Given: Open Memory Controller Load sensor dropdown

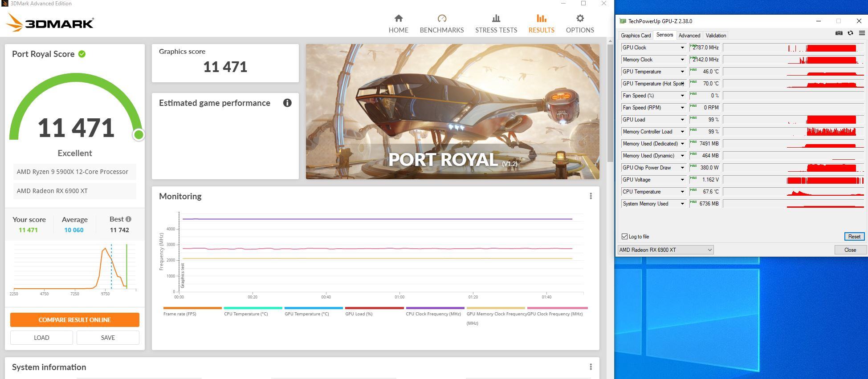Looking at the screenshot, I should (x=682, y=132).
